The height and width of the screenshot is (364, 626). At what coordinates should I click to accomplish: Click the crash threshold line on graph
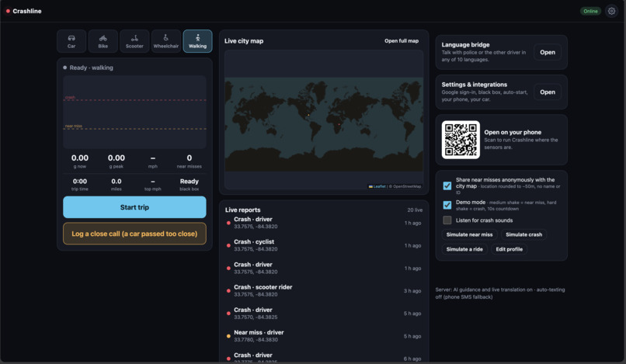(134, 100)
